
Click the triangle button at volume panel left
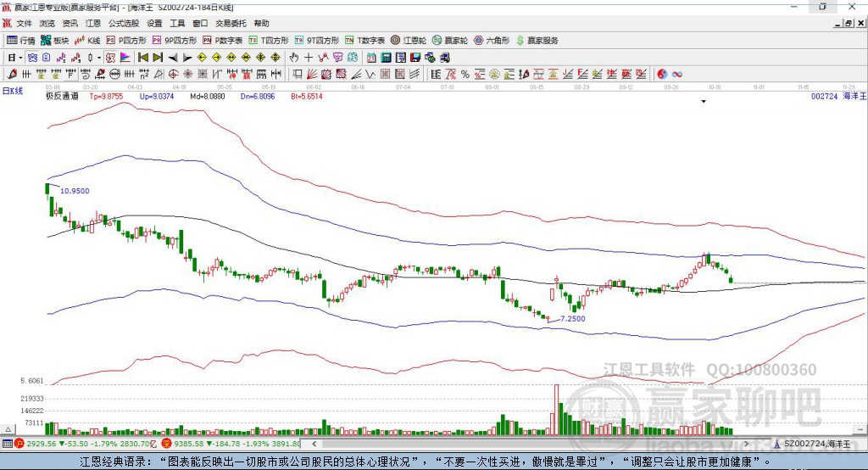(8, 429)
